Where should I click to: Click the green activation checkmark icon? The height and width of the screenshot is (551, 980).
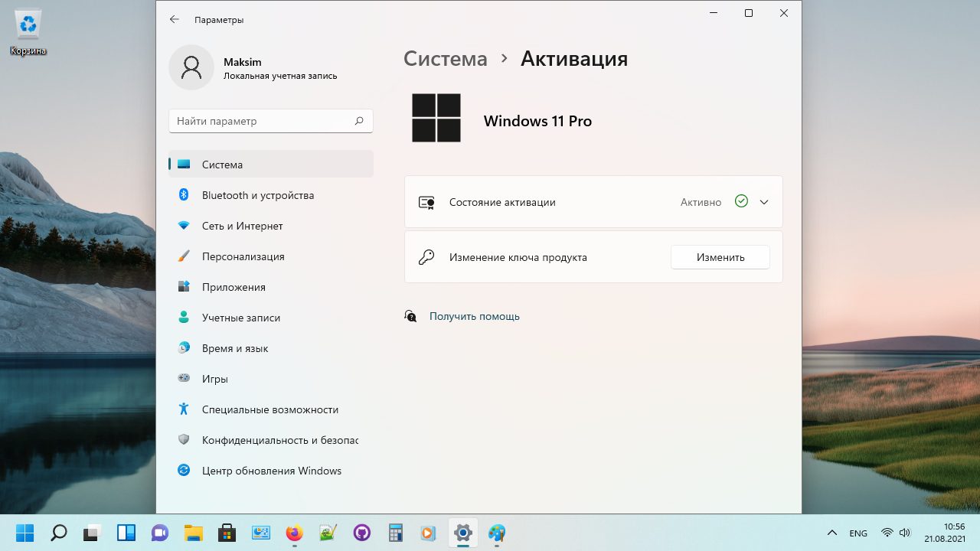click(x=741, y=201)
